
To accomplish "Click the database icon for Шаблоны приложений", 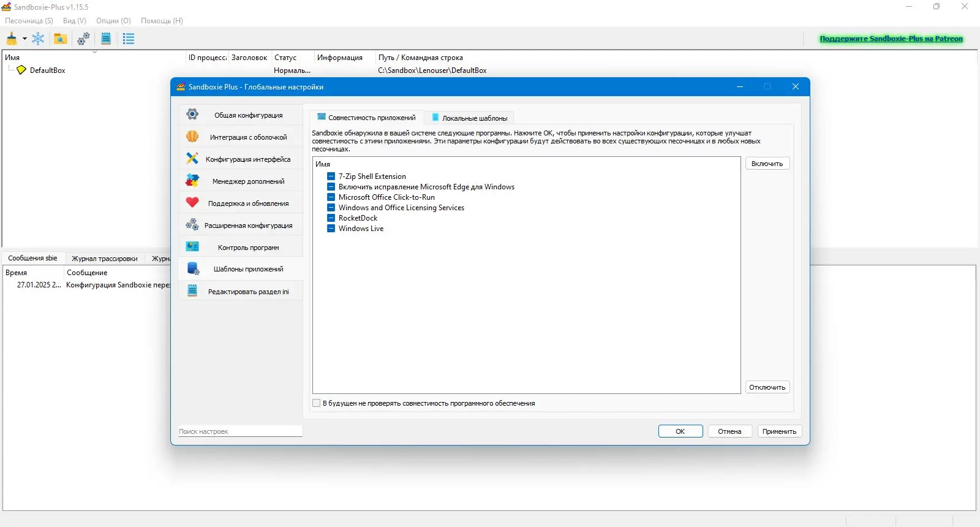I will point(192,269).
